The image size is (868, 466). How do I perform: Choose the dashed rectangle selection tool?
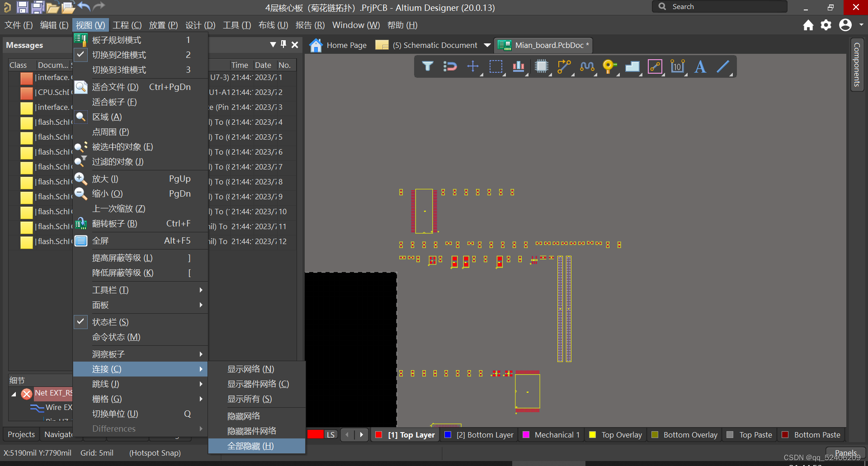[496, 66]
